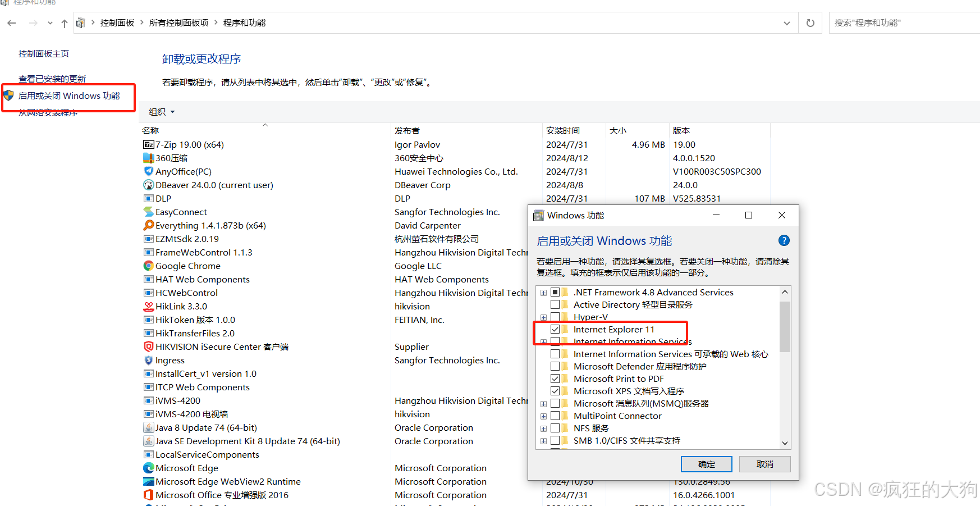This screenshot has width=980, height=506.
Task: Open the address bar history dropdown
Action: [x=787, y=23]
